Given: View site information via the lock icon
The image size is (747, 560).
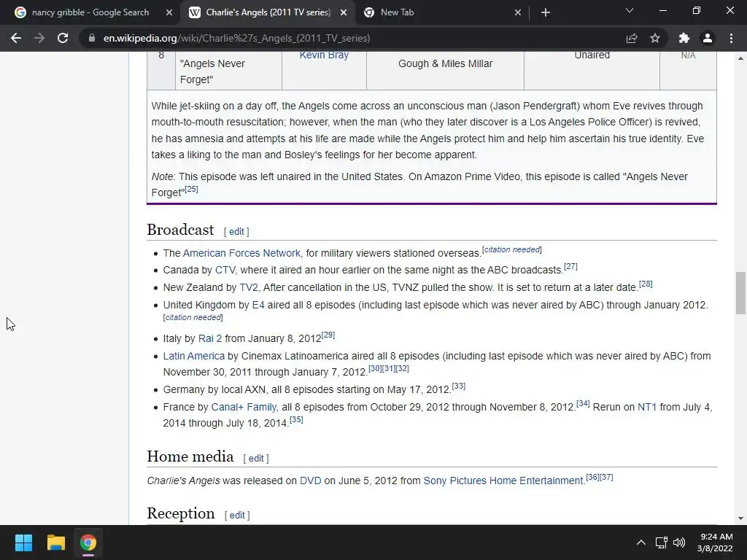Looking at the screenshot, I should click(91, 38).
